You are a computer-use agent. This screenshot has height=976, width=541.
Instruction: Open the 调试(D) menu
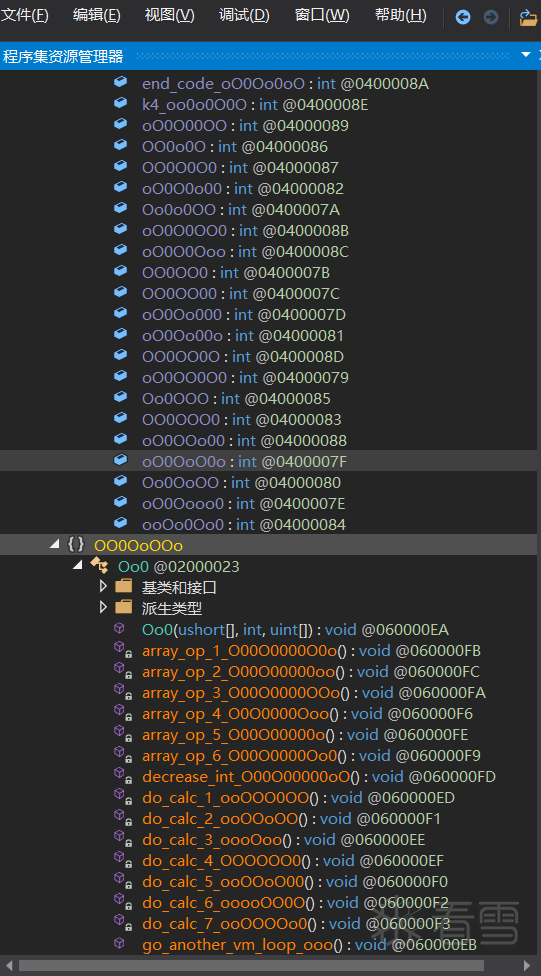[x=244, y=16]
